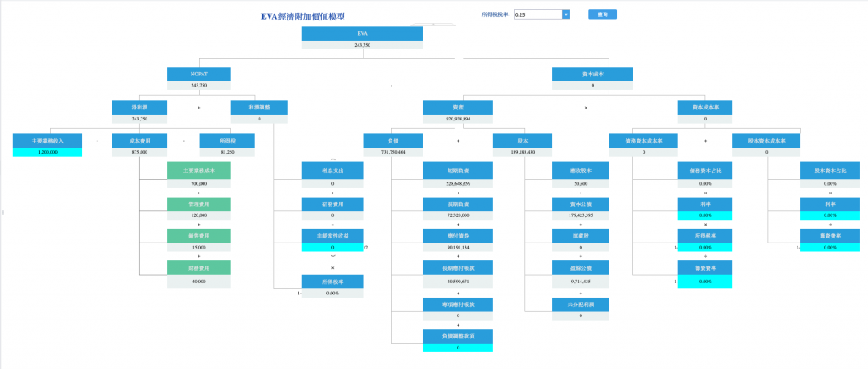
Task: Select the green 主要業務成本 node
Action: click(x=198, y=171)
